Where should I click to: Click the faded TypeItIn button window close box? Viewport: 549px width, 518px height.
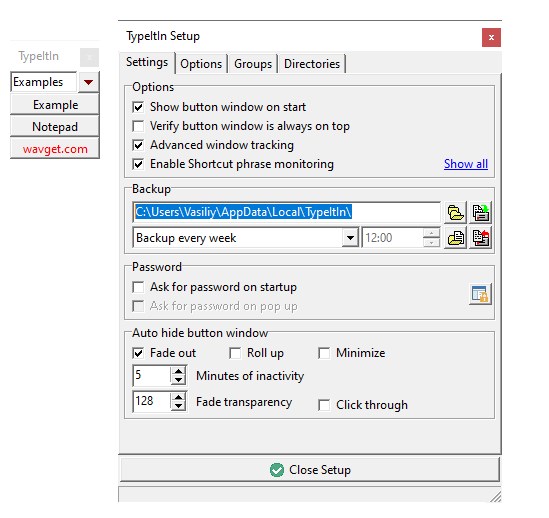coord(89,57)
